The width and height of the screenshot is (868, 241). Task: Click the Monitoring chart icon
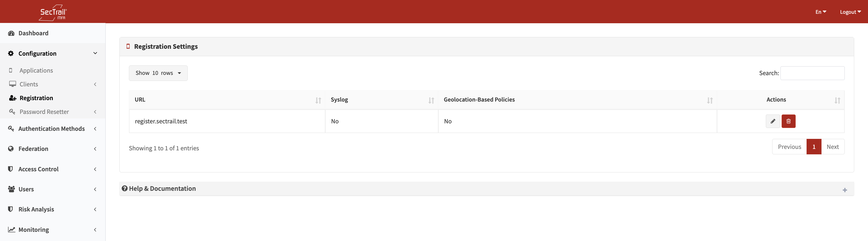(x=11, y=230)
